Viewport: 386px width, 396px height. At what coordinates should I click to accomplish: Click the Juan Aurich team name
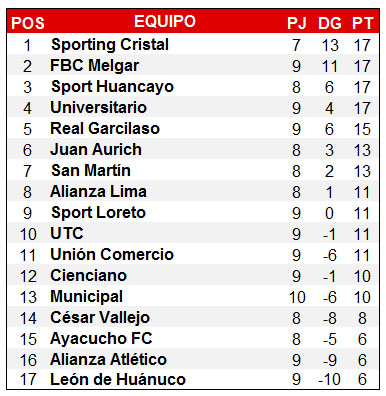click(x=96, y=149)
